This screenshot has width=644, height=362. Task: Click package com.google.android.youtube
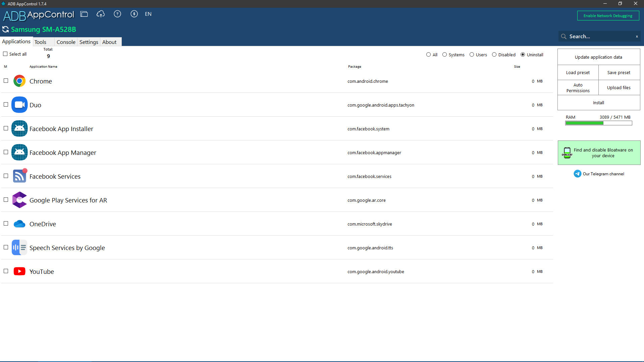[376, 271]
